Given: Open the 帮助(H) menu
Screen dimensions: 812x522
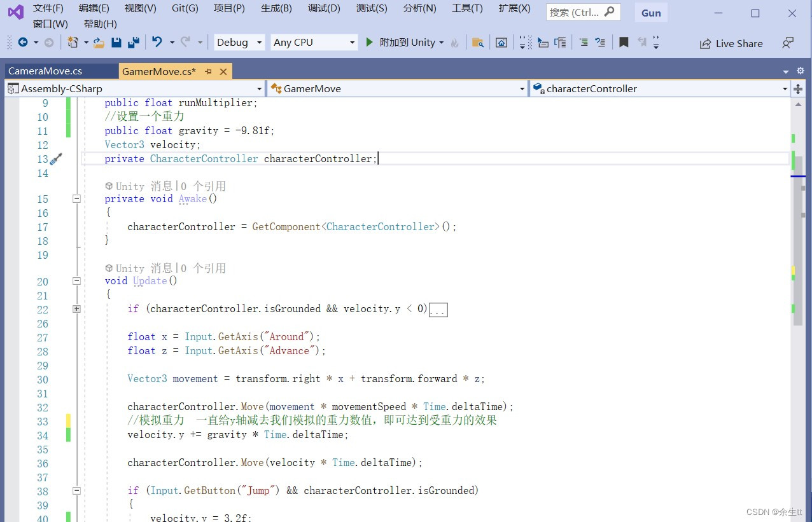Looking at the screenshot, I should click(101, 24).
